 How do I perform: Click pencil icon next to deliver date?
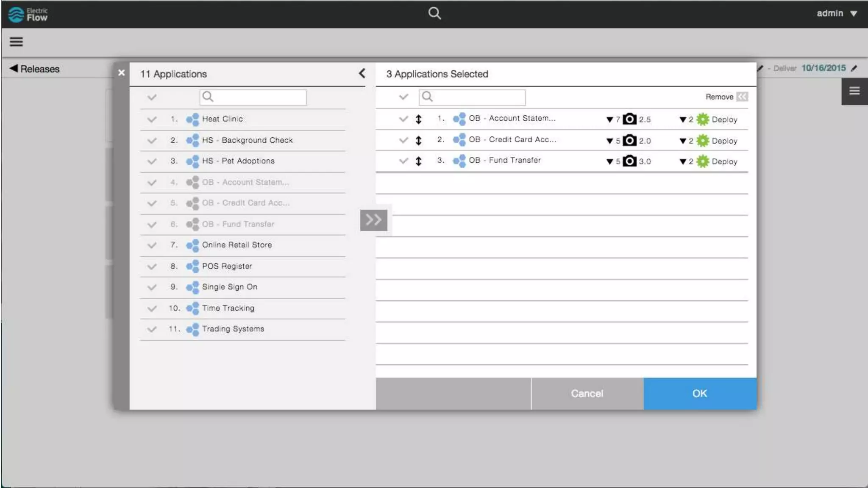coord(854,68)
